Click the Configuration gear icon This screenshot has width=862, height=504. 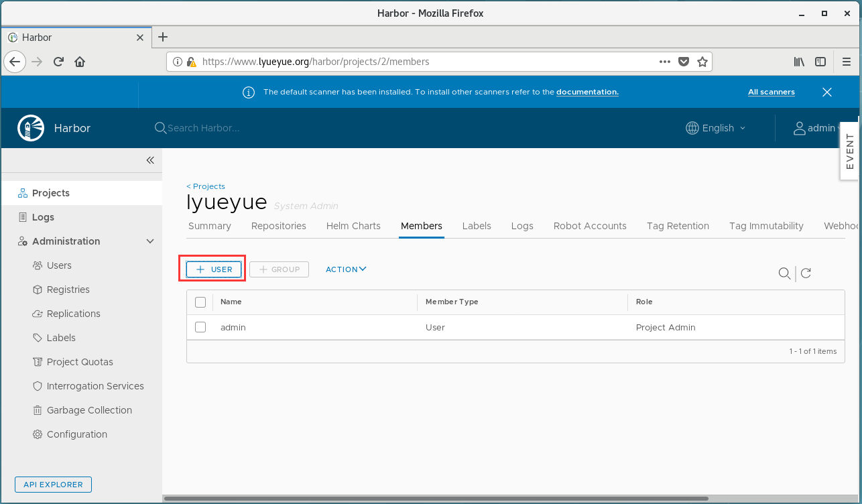(x=38, y=434)
